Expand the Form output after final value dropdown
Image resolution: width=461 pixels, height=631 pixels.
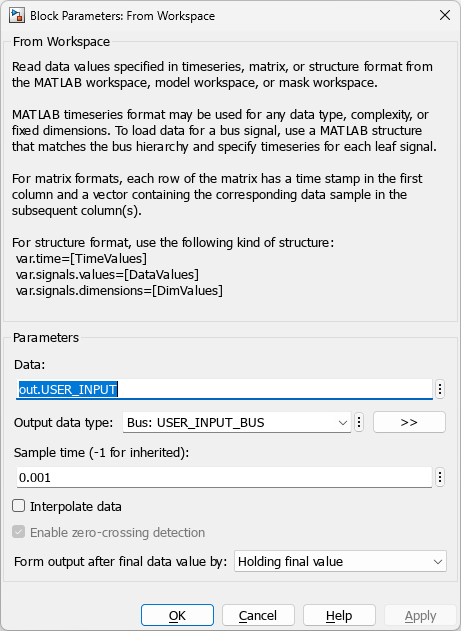[x=340, y=561]
